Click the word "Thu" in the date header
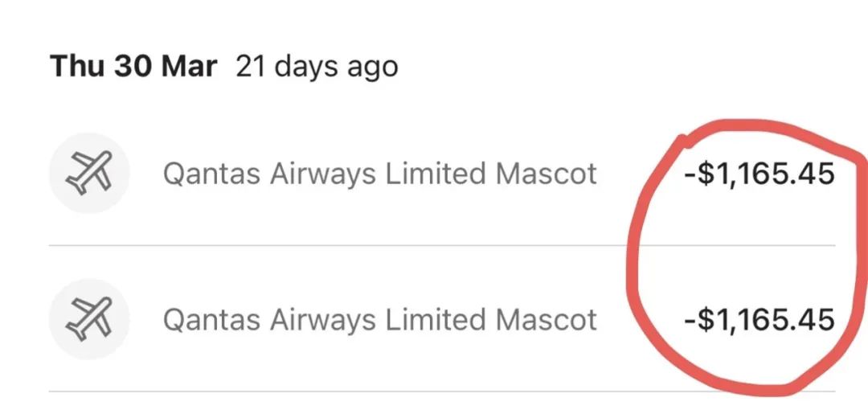The width and height of the screenshot is (868, 414). coord(77,66)
